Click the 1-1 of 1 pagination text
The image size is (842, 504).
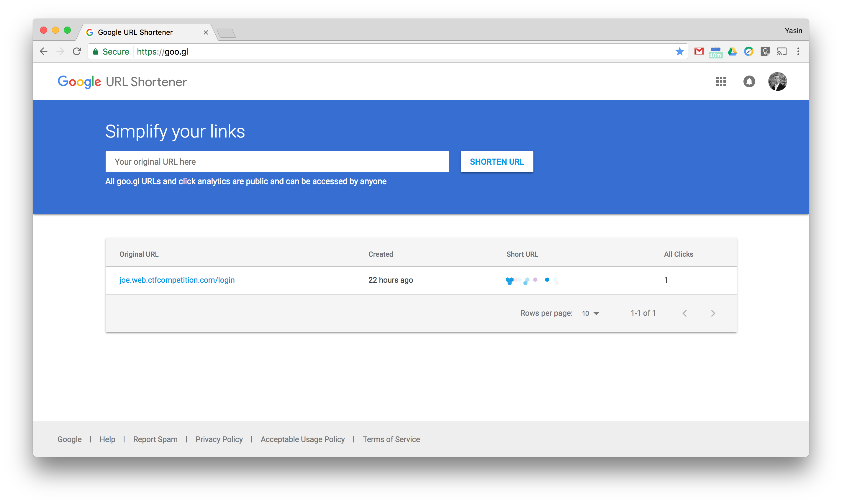(x=643, y=313)
